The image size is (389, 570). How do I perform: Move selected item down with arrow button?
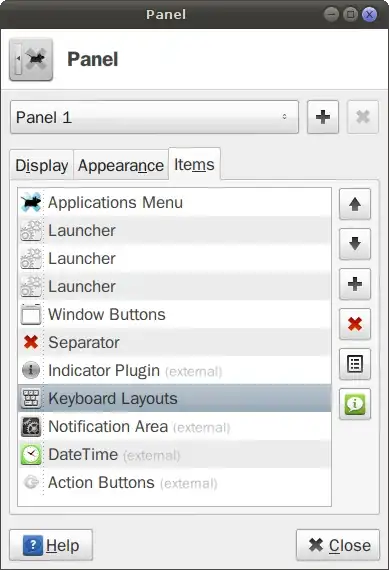click(355, 244)
